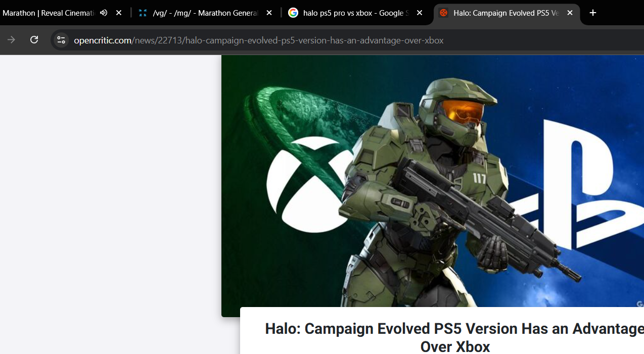Click the Google favicon on the search tab
The image size is (644, 354).
pyautogui.click(x=293, y=13)
